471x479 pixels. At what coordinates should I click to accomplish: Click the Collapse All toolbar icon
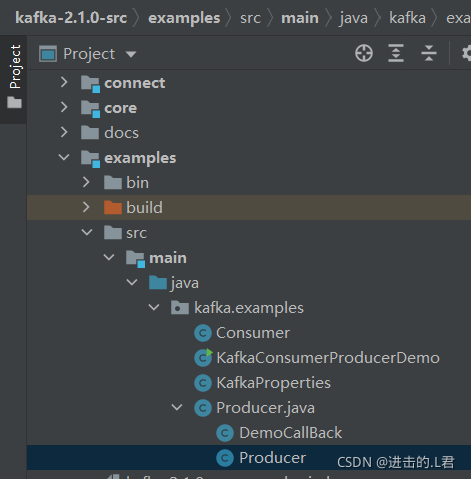click(x=429, y=53)
